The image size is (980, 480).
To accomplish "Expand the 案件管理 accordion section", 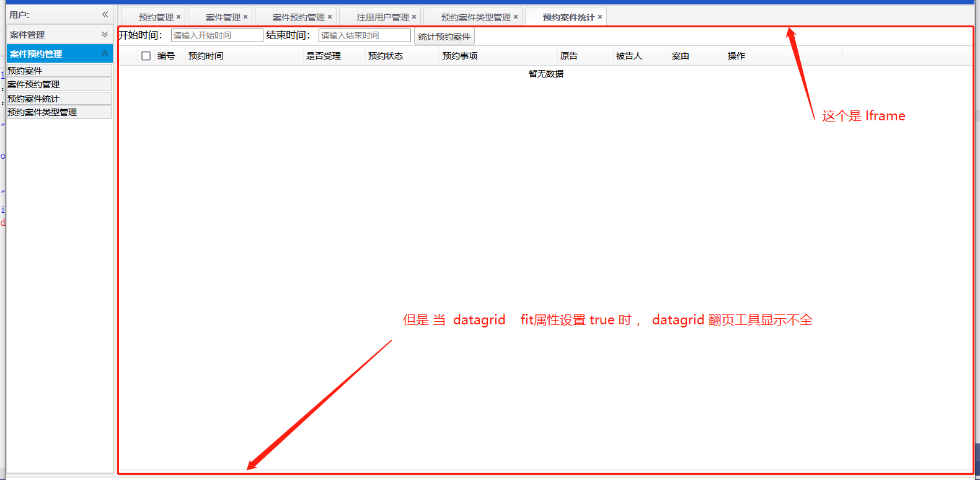I will pos(105,35).
